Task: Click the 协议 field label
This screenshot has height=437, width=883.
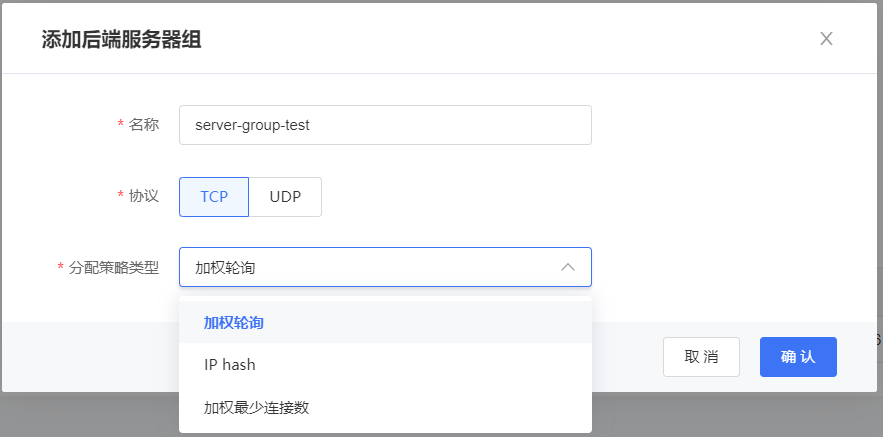Action: pos(144,196)
